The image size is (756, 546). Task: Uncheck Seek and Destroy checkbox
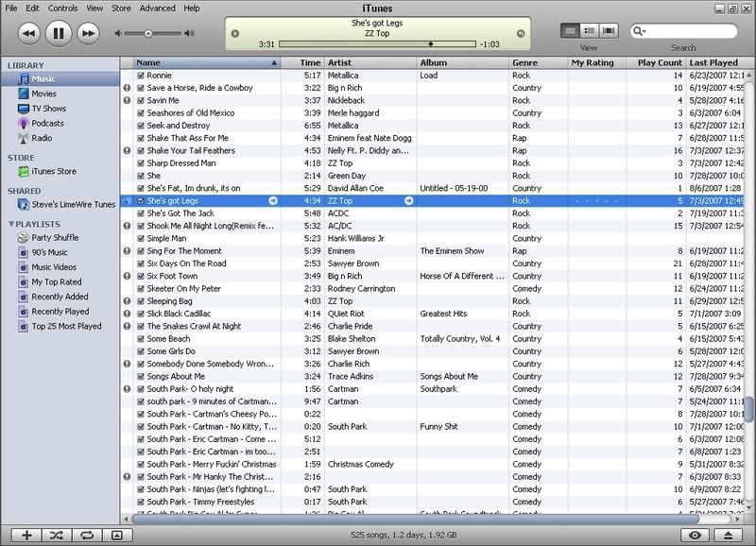(x=141, y=126)
